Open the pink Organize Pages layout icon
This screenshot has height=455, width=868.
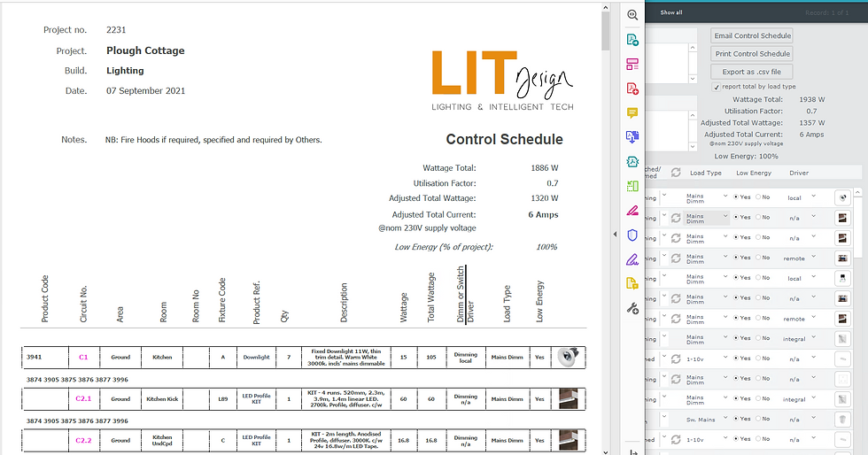click(x=632, y=65)
